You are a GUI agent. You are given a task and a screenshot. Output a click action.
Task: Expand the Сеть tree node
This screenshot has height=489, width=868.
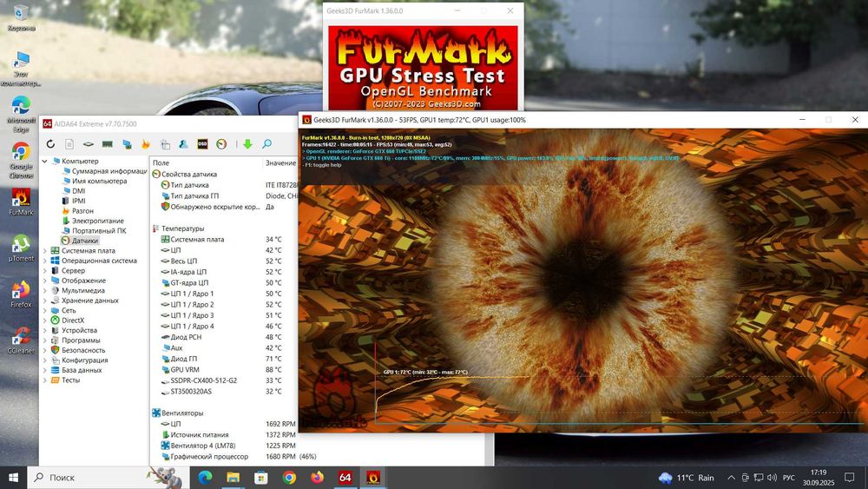click(45, 311)
